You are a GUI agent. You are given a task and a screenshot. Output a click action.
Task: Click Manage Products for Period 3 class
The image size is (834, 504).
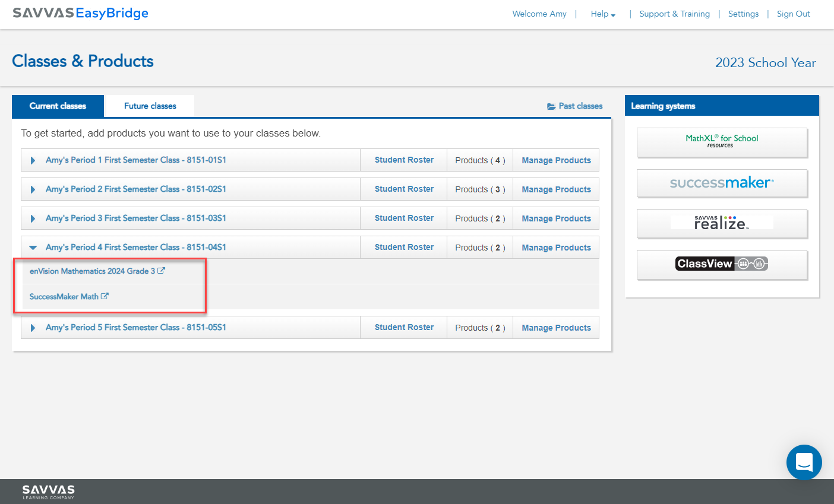click(556, 218)
